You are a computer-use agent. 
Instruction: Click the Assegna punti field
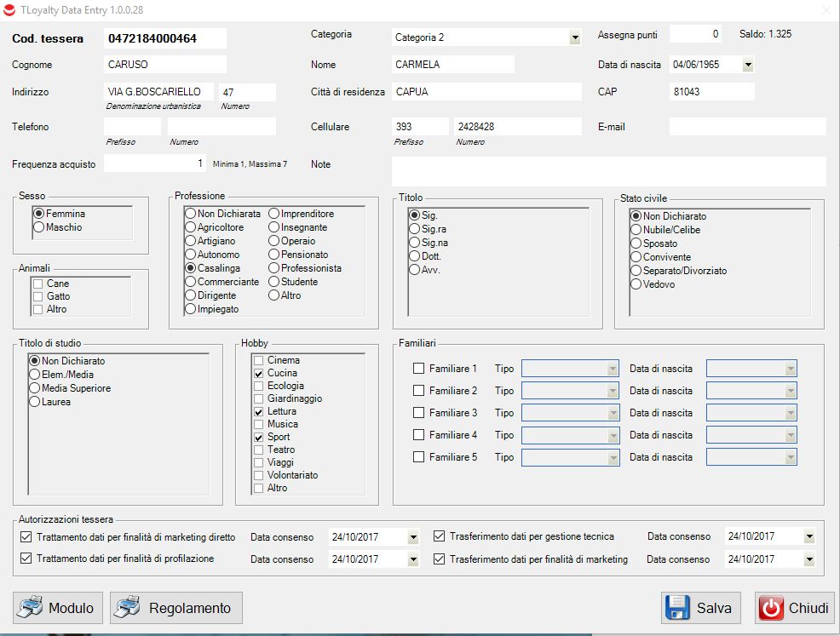(x=694, y=34)
